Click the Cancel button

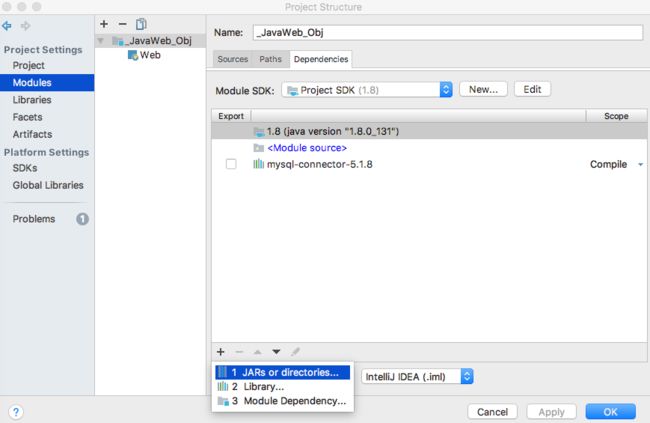tap(492, 412)
